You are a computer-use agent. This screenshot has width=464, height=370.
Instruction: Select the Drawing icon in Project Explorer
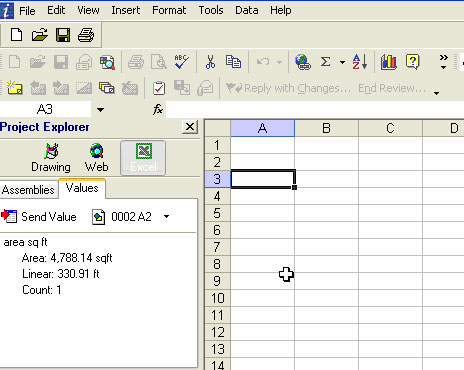(51, 157)
